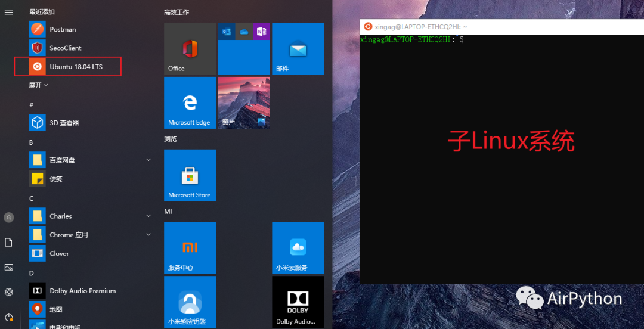The height and width of the screenshot is (329, 644).
Task: Open 小米感应钥匙 tile
Action: click(190, 302)
